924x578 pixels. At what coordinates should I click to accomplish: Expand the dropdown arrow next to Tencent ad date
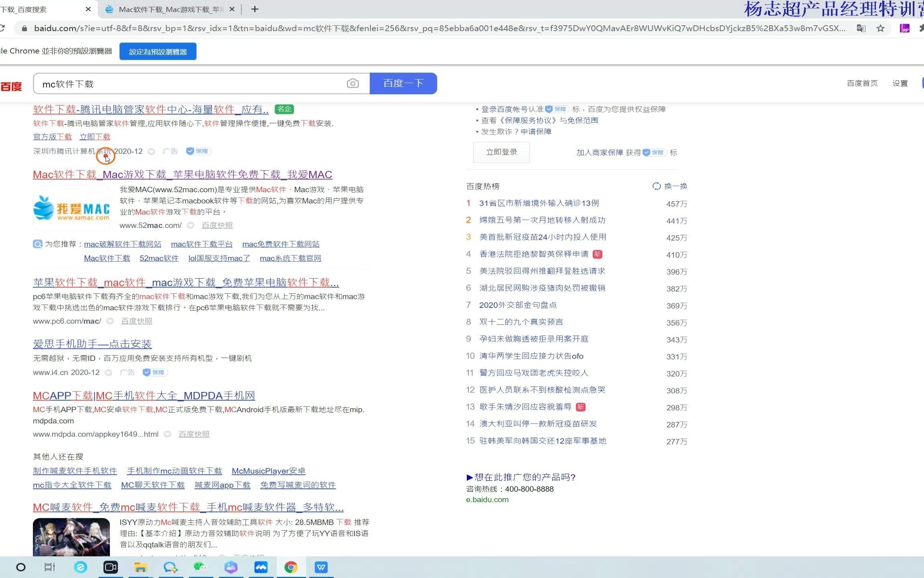coord(152,151)
